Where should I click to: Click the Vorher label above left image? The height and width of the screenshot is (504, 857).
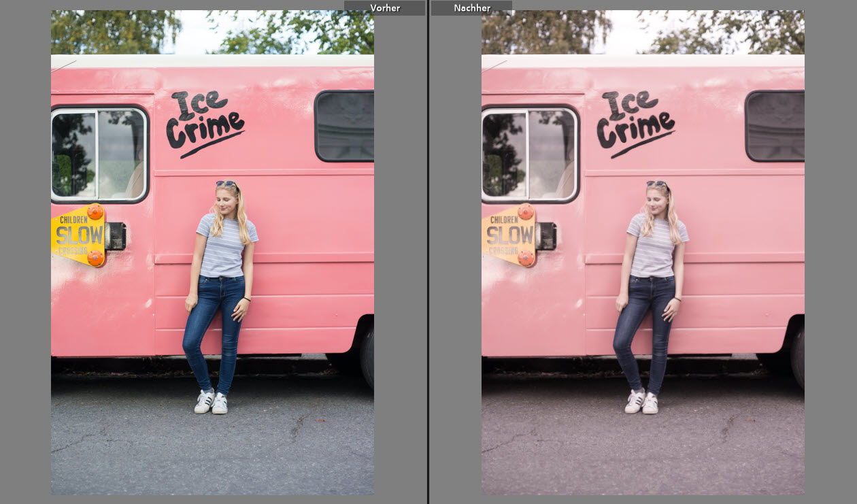385,8
